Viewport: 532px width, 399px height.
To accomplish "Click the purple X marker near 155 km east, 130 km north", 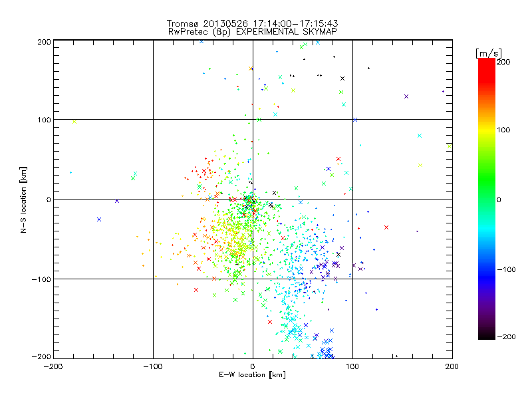I will pos(406,96).
